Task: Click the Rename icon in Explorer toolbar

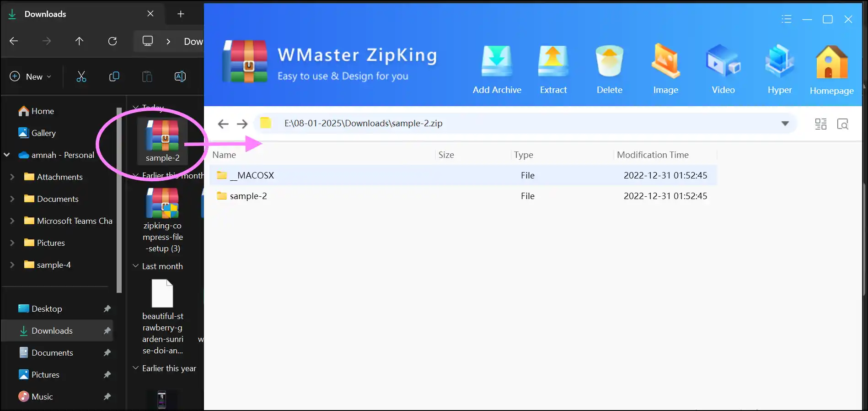Action: coord(180,76)
